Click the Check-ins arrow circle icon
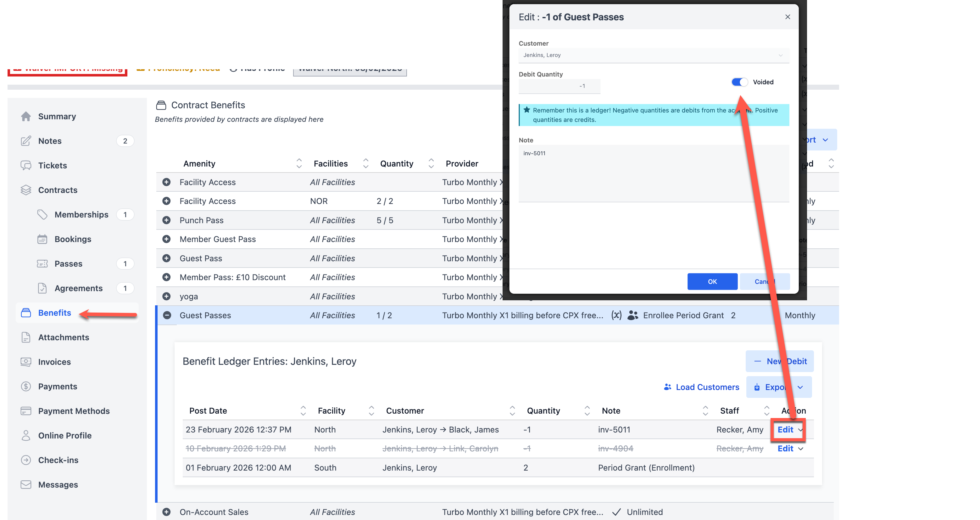Screen dimensions: 980x520 pos(26,460)
